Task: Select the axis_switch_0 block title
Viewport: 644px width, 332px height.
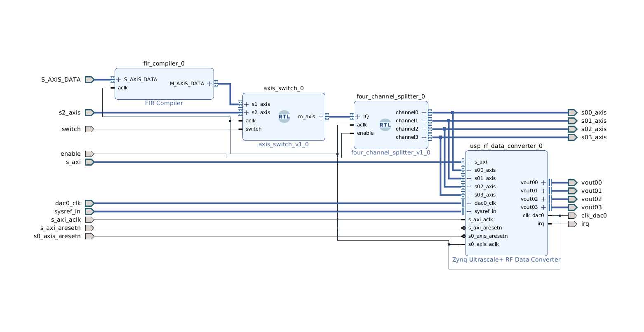Action: (x=284, y=88)
